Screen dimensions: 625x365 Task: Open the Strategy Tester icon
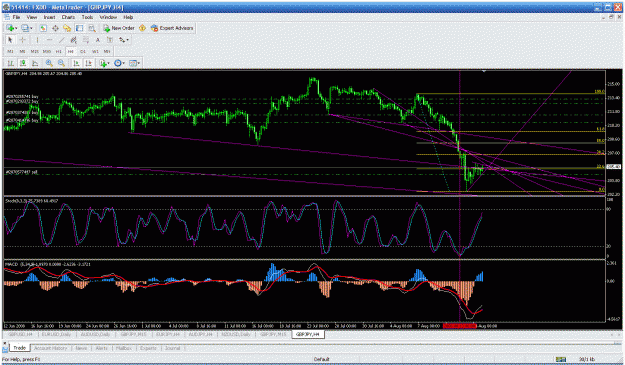[92, 28]
